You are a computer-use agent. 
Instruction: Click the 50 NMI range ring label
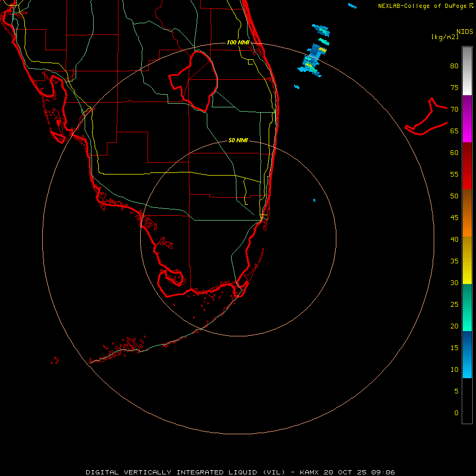click(238, 140)
